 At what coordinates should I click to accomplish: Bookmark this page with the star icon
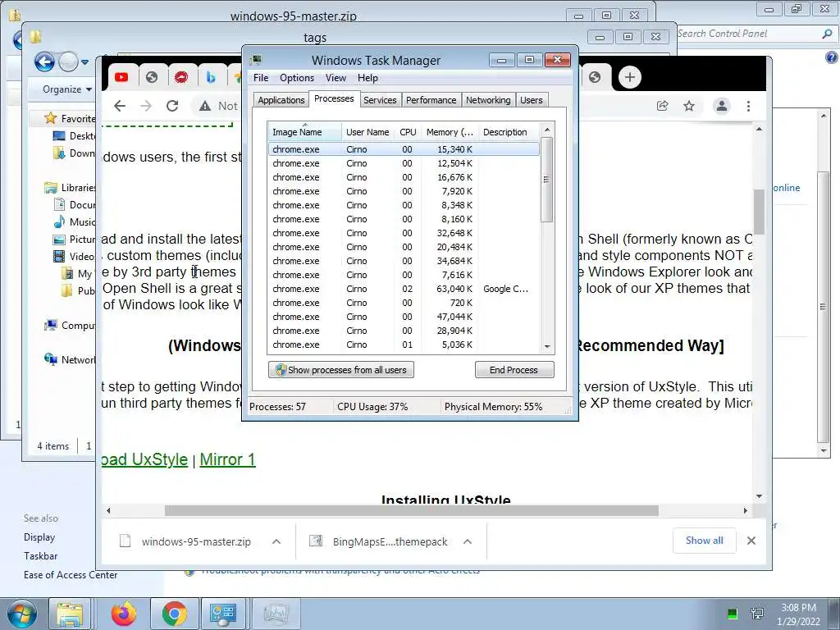(689, 106)
